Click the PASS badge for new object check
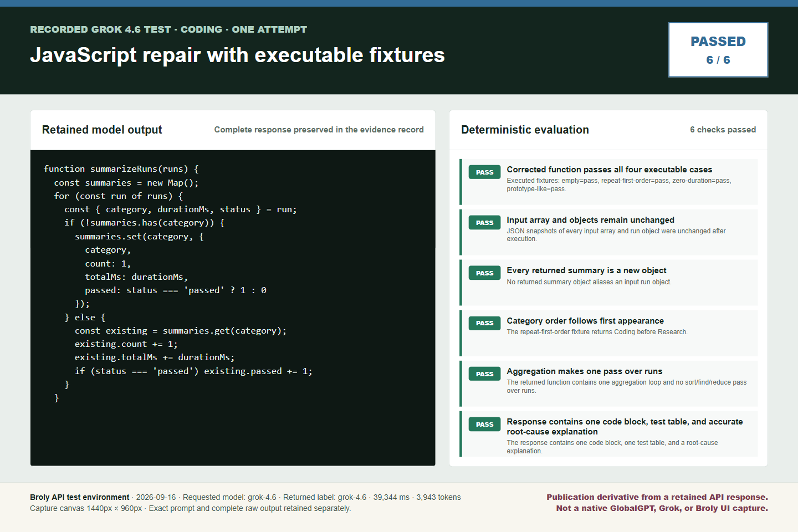The image size is (798, 532). click(x=484, y=273)
